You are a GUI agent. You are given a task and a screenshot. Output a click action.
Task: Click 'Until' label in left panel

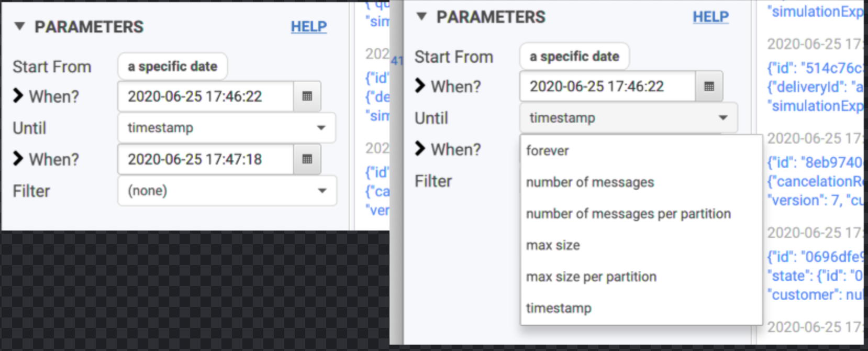29,128
